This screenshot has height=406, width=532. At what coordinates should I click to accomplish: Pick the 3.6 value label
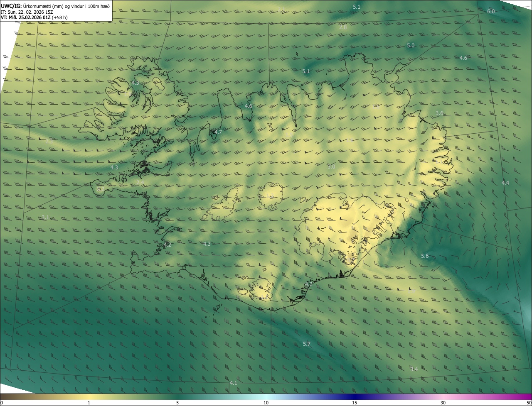(x=439, y=113)
